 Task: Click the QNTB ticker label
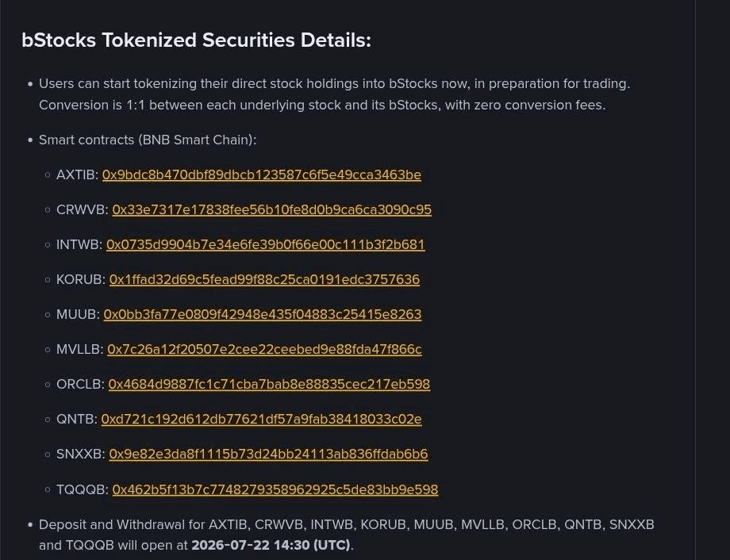(77, 419)
